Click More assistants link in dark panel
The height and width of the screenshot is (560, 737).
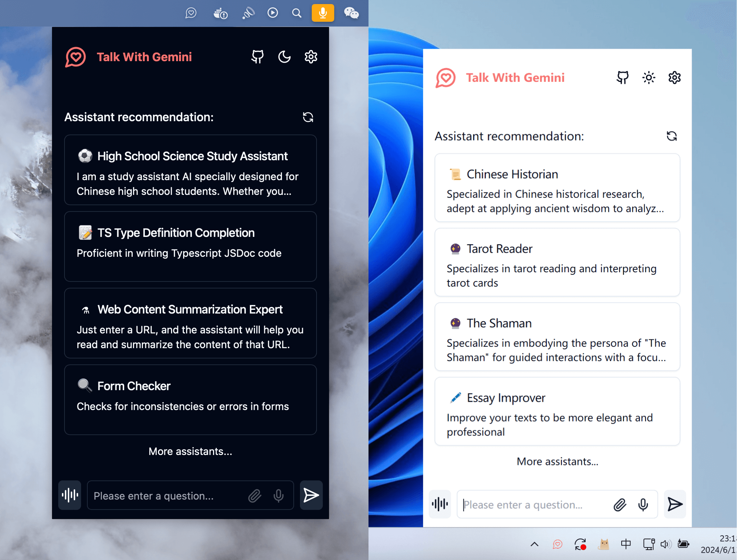[x=190, y=451]
